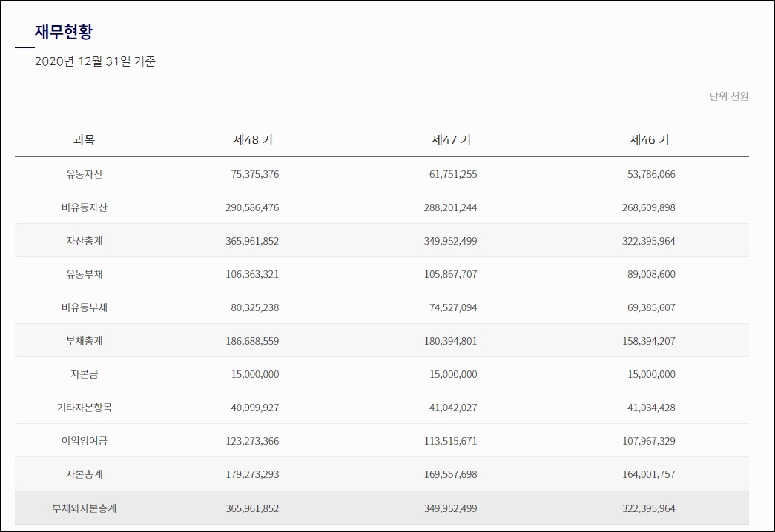
Task: Select the 유동부채 row label
Action: tap(85, 274)
